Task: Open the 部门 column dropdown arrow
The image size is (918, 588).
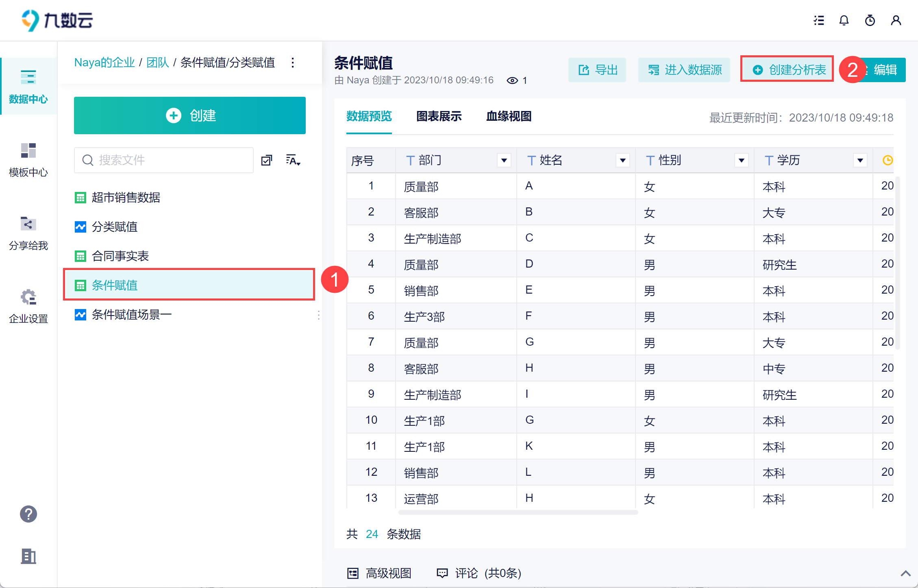Action: click(504, 160)
